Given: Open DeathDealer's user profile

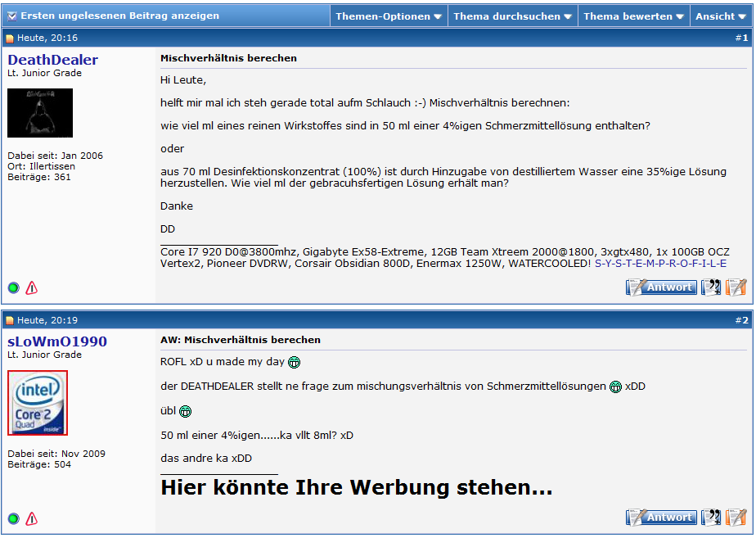Looking at the screenshot, I should pyautogui.click(x=53, y=60).
